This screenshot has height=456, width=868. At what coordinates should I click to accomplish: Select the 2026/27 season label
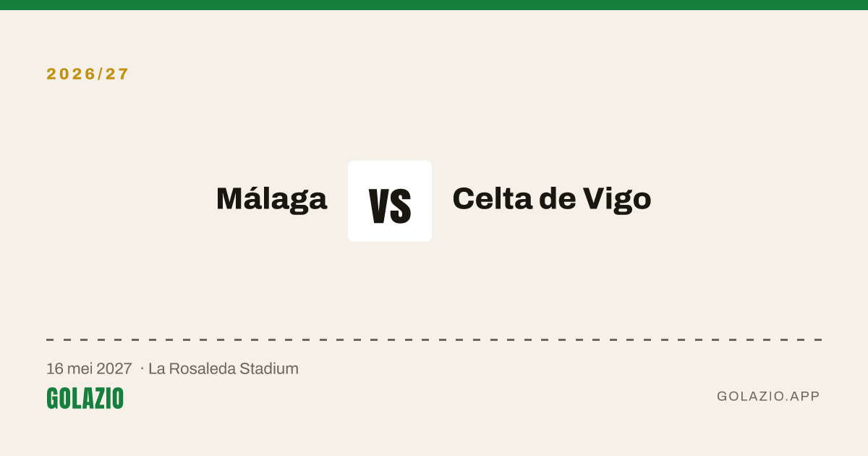pos(88,74)
